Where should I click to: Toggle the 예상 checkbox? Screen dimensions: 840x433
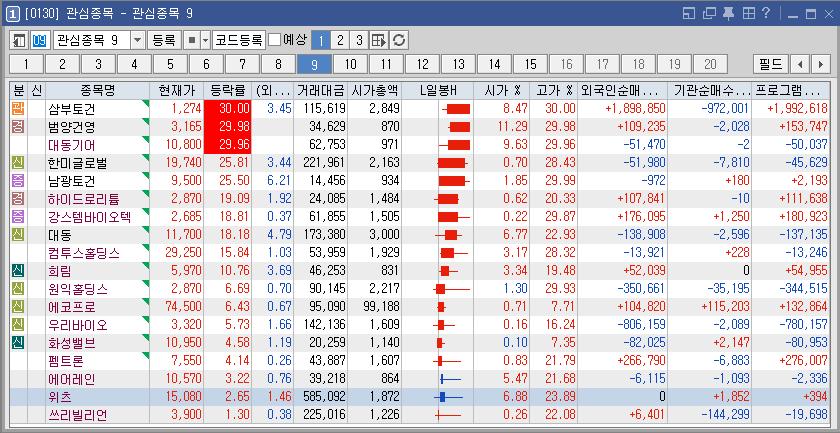coord(274,40)
